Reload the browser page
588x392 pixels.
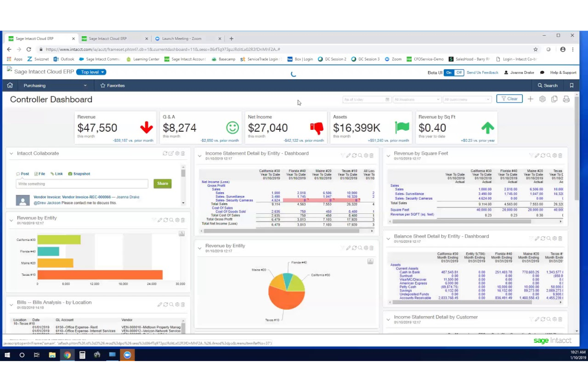click(29, 49)
